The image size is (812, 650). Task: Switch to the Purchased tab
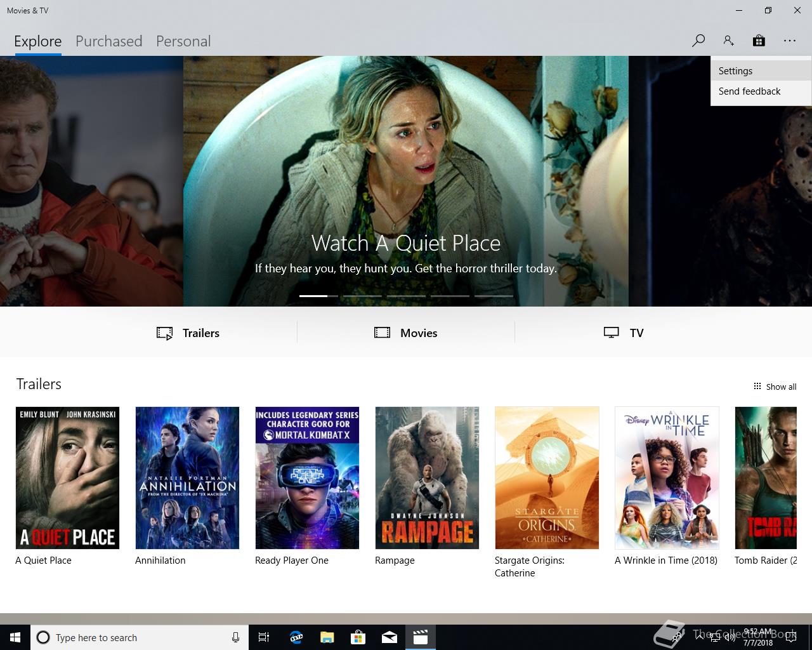pyautogui.click(x=109, y=41)
